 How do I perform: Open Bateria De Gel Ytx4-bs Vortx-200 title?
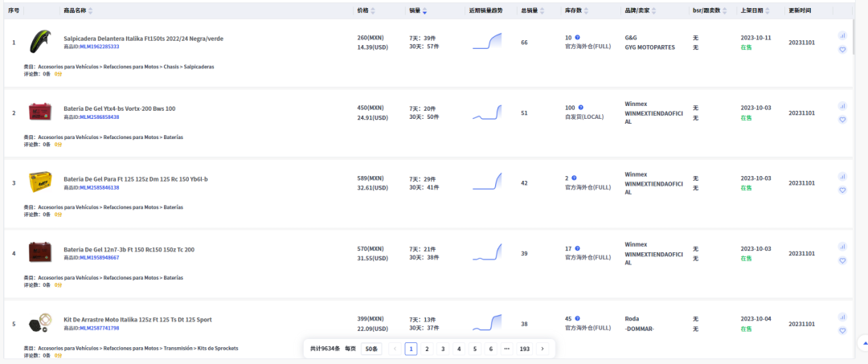pyautogui.click(x=120, y=108)
